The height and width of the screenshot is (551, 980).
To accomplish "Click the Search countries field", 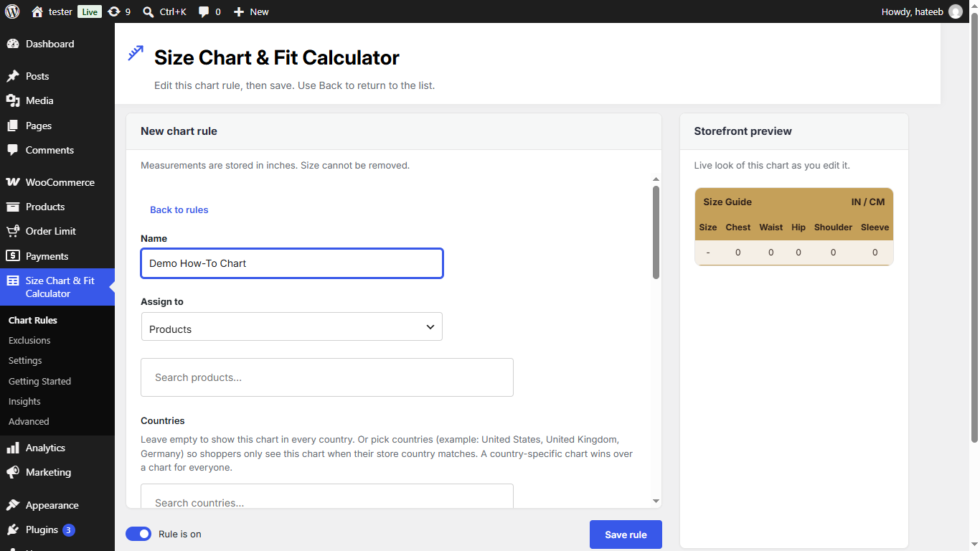I will click(x=327, y=496).
